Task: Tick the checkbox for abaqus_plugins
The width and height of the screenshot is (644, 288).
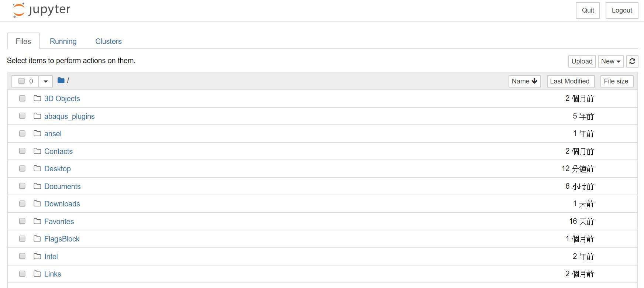Action: [x=22, y=116]
